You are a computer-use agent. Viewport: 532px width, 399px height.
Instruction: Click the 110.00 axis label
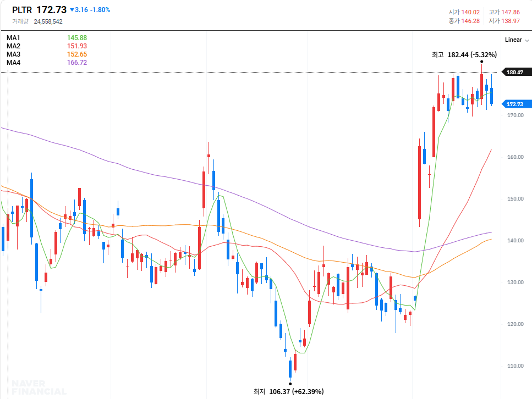(515, 366)
